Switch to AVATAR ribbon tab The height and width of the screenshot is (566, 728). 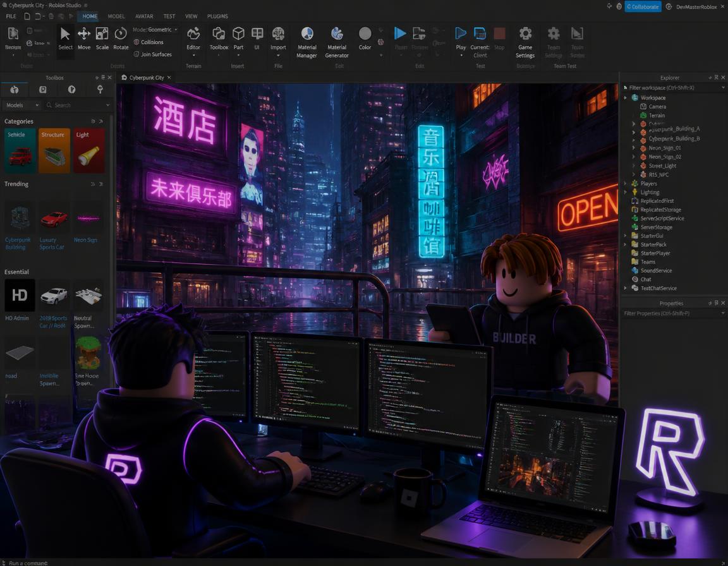point(144,16)
